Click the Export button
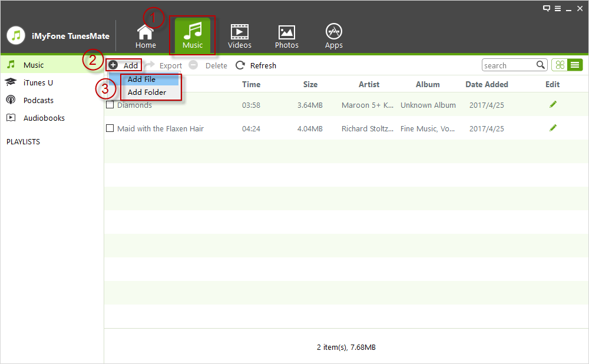Screen dimensions: 589x364 (164, 65)
